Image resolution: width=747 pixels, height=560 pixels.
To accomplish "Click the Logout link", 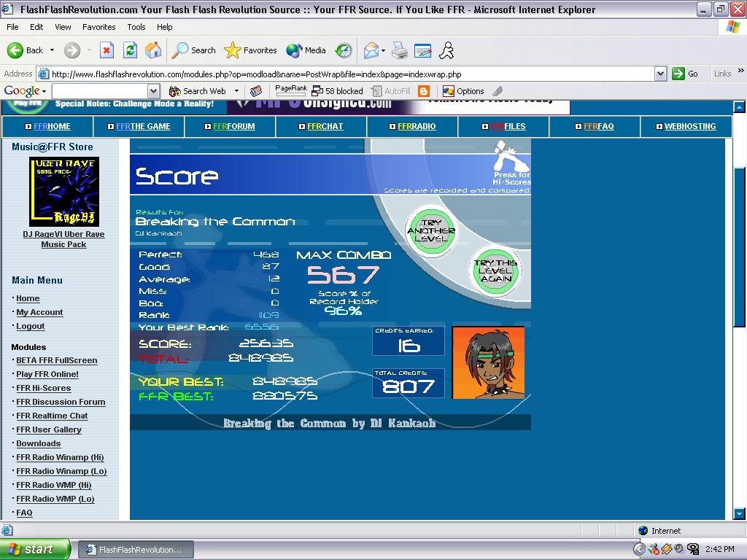I will click(x=31, y=326).
